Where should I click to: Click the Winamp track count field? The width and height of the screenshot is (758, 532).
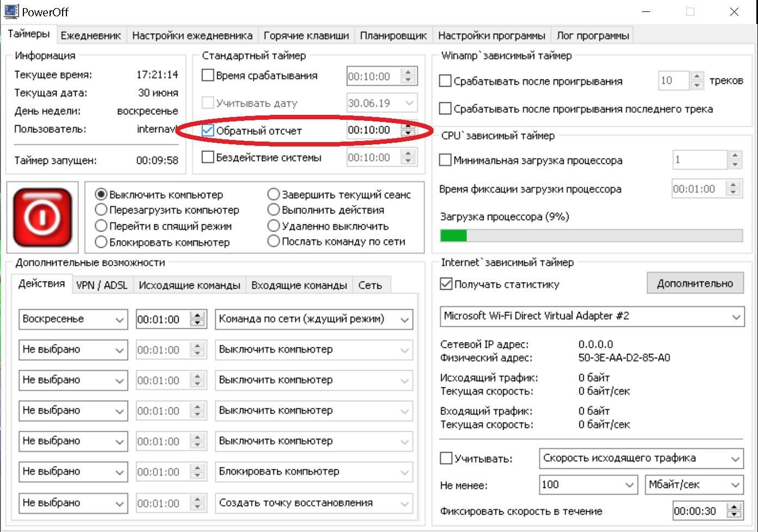click(674, 81)
